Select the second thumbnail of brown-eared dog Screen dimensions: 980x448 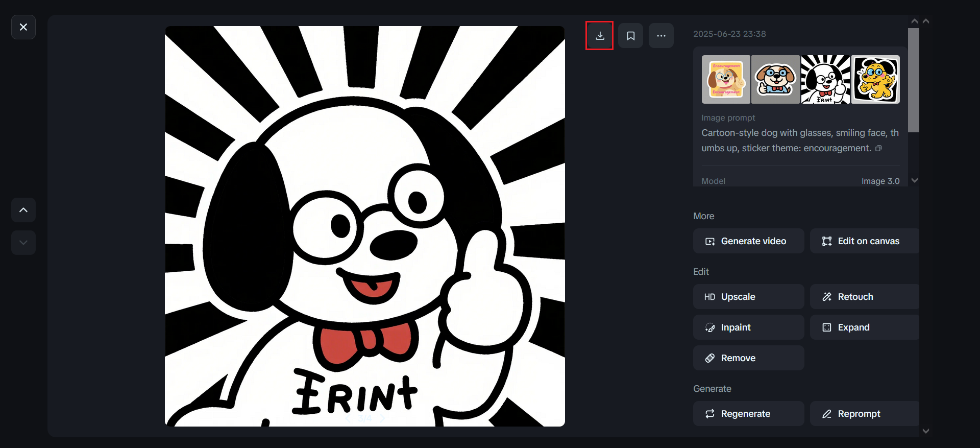[775, 80]
